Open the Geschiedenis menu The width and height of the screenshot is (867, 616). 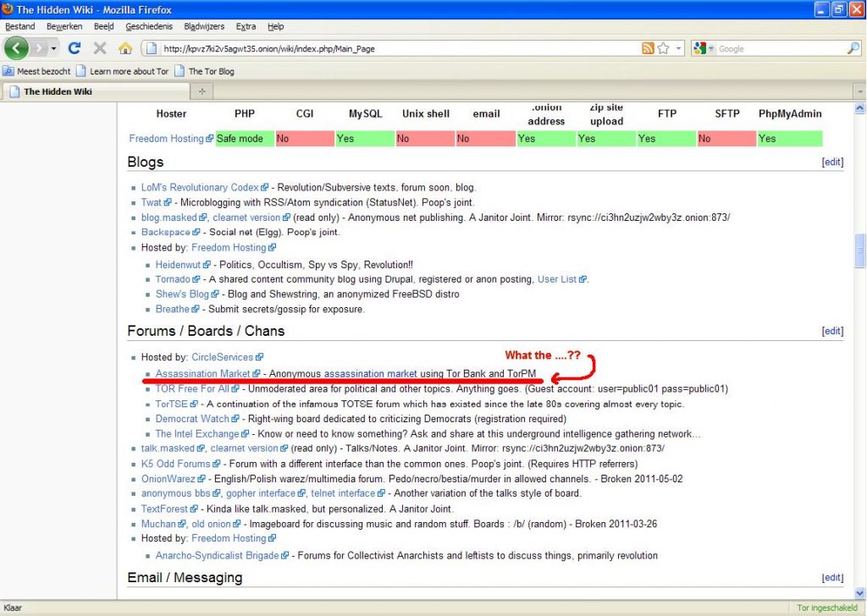pos(149,26)
